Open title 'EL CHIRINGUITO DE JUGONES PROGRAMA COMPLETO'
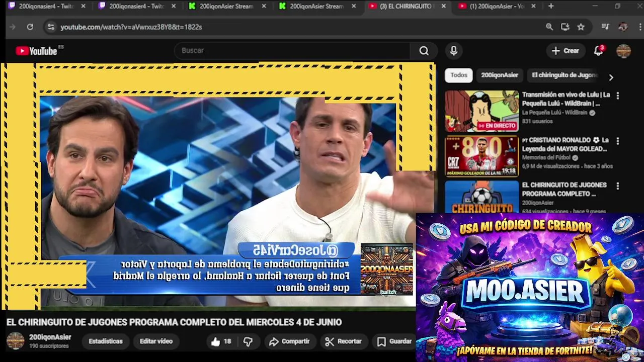Viewport: 644px width, 362px height. (564, 190)
